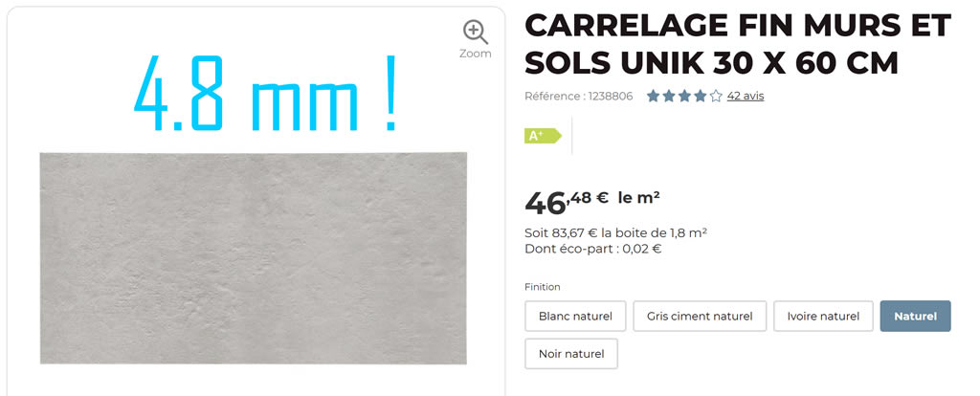
Task: Click the third rating star
Action: coord(684,96)
